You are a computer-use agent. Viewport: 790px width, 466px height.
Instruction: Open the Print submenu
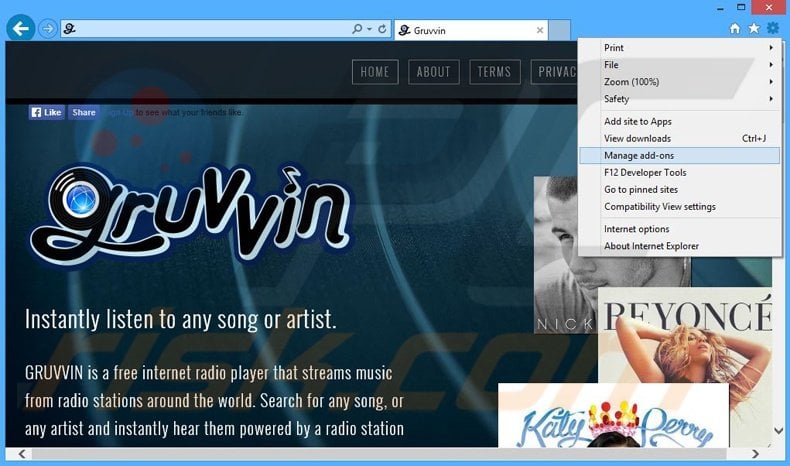tap(679, 47)
